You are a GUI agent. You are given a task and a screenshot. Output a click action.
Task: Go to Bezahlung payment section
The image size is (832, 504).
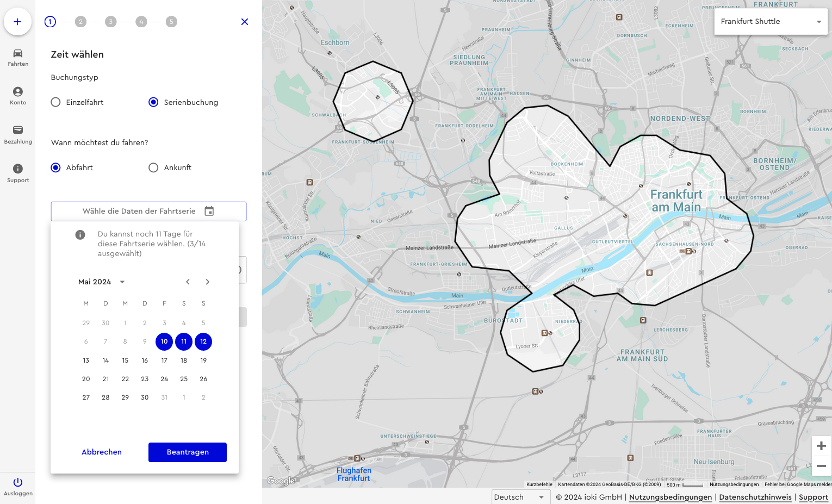[x=18, y=134]
